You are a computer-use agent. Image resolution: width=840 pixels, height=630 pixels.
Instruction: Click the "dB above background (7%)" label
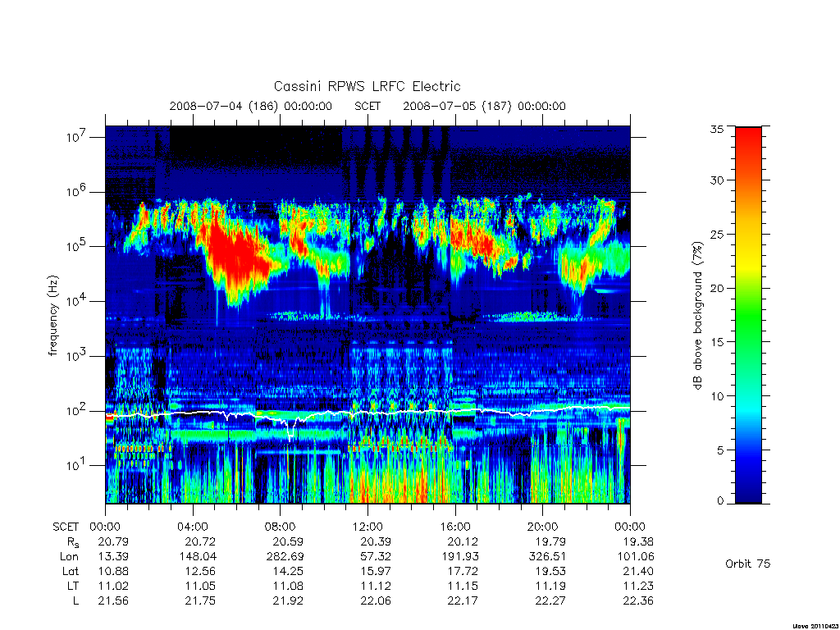(697, 316)
